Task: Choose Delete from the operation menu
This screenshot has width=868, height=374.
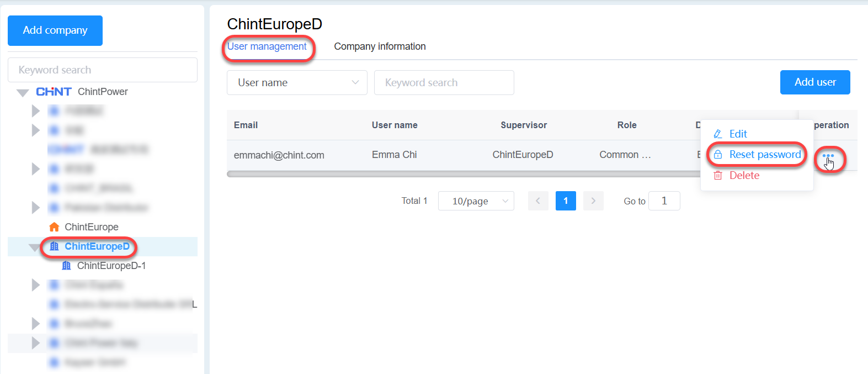Action: pos(744,176)
